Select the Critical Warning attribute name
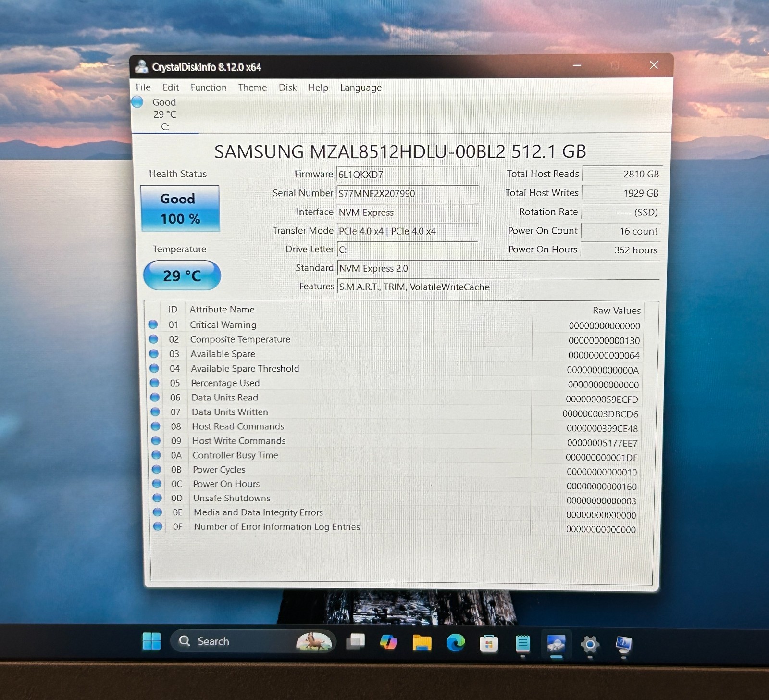This screenshot has width=769, height=700. pos(223,325)
